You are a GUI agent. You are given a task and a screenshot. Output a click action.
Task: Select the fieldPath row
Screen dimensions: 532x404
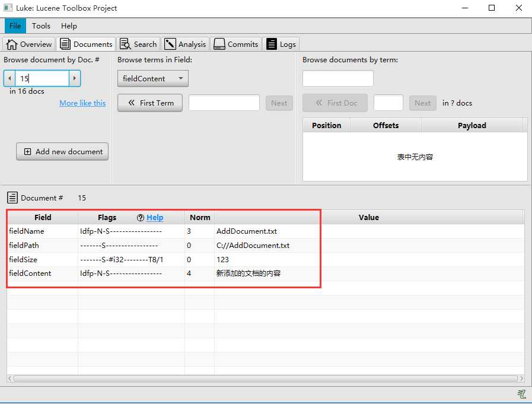coord(266,246)
